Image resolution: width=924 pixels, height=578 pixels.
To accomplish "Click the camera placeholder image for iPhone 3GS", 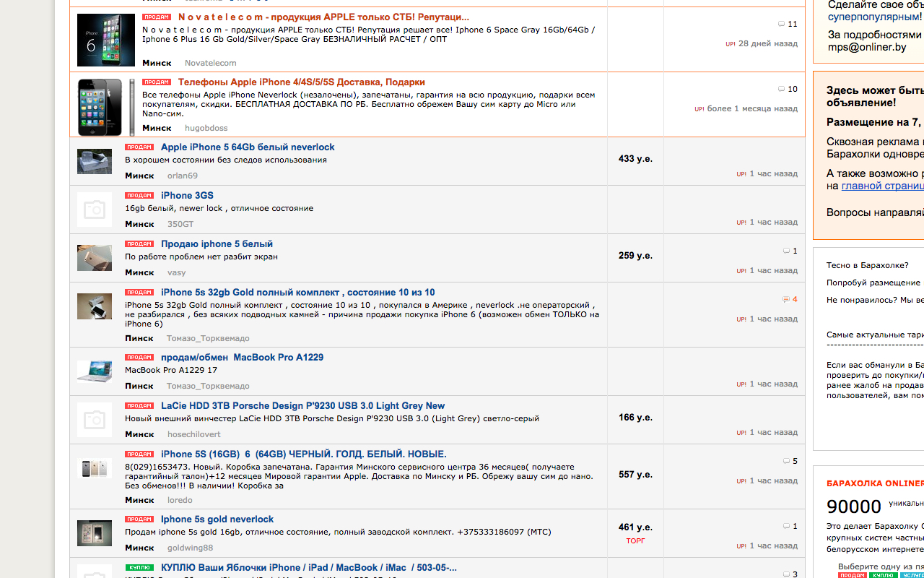I will (95, 210).
